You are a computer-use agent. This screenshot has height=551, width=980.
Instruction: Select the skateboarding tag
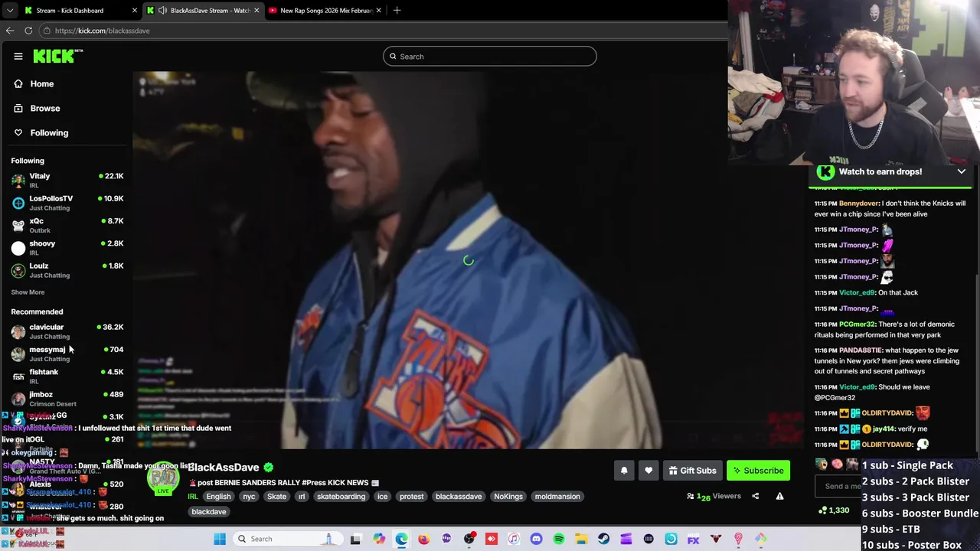click(x=341, y=497)
